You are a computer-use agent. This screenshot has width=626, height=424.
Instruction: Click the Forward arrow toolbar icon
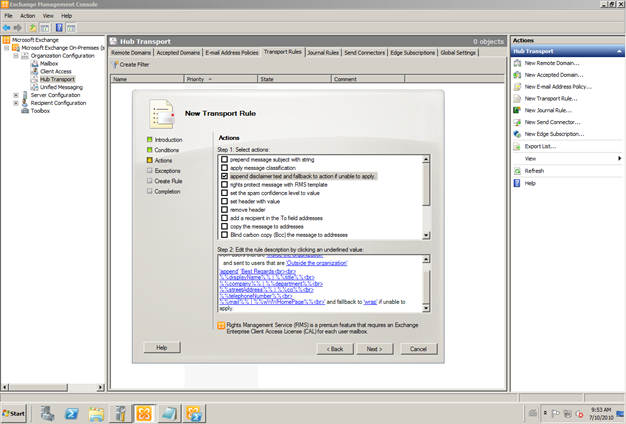tap(18, 28)
